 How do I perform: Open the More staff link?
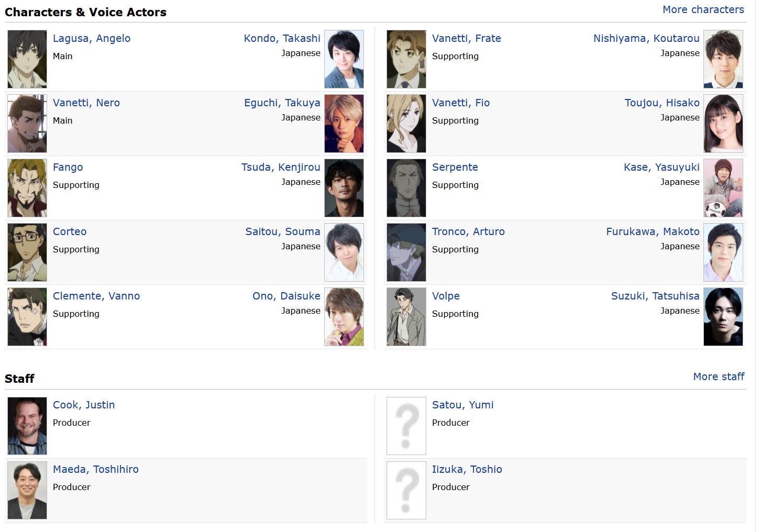(x=718, y=376)
